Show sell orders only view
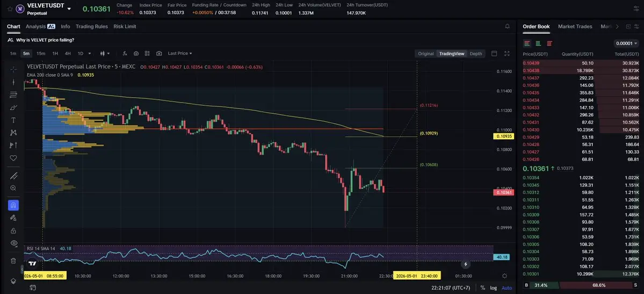This screenshot has width=644, height=294. click(x=549, y=43)
